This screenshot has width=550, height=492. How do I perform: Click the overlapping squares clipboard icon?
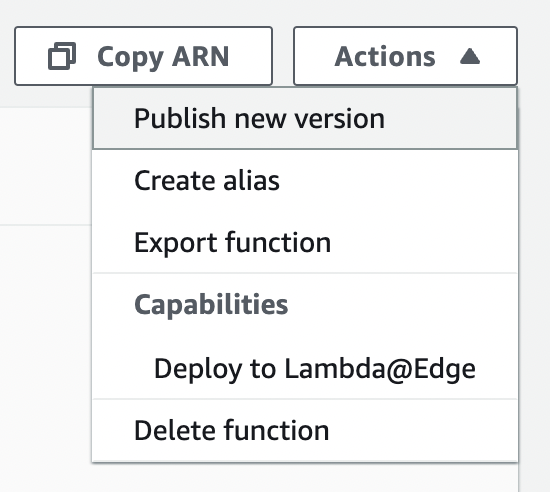tap(62, 56)
